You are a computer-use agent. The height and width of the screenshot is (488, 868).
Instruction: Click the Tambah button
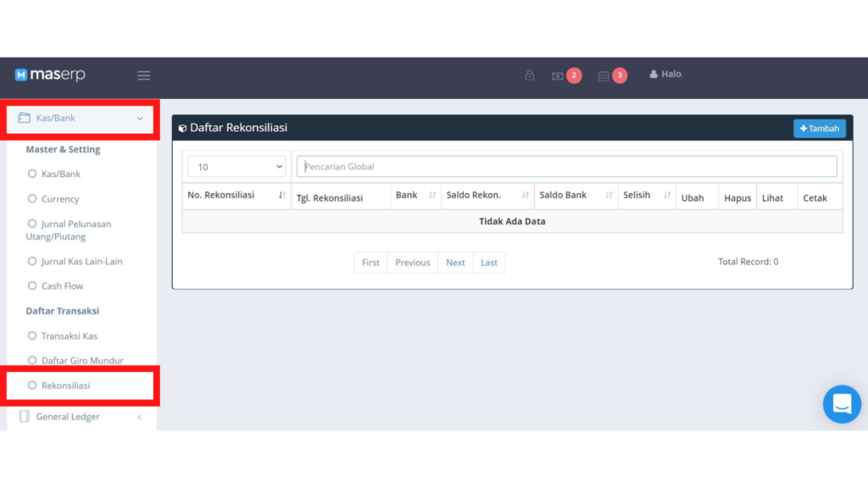[x=819, y=129]
